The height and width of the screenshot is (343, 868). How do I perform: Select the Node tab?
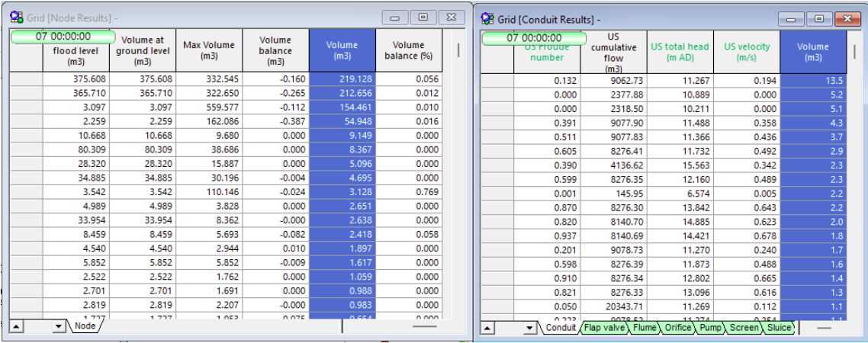(85, 326)
